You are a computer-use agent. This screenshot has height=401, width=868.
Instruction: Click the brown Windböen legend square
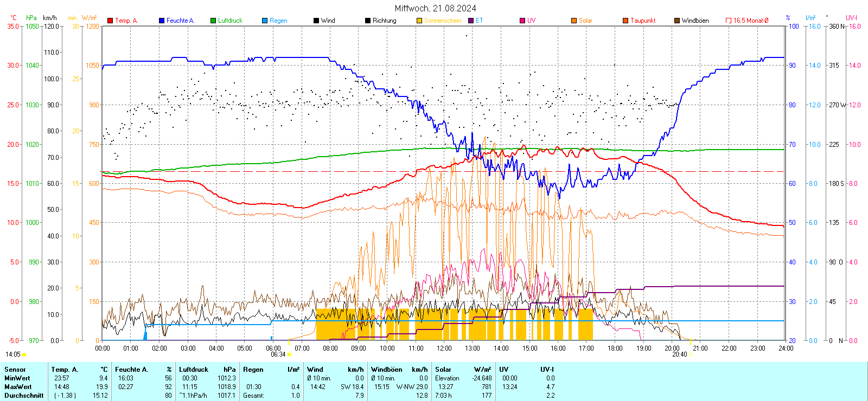point(677,21)
